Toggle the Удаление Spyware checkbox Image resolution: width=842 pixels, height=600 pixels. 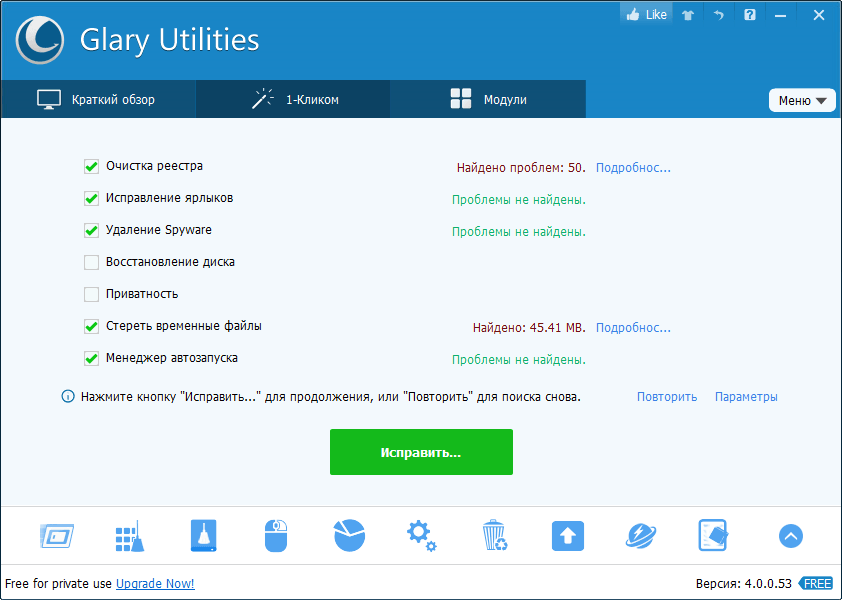(x=91, y=230)
